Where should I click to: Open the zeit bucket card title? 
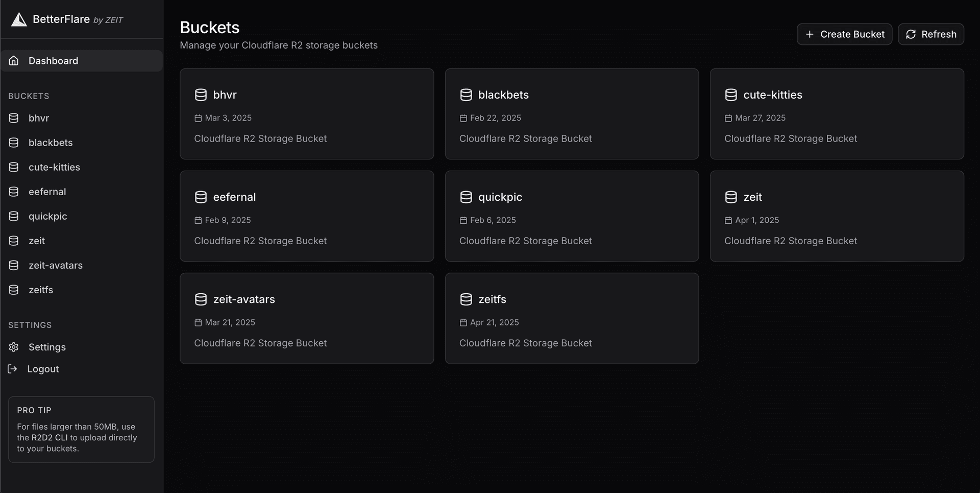tap(752, 197)
